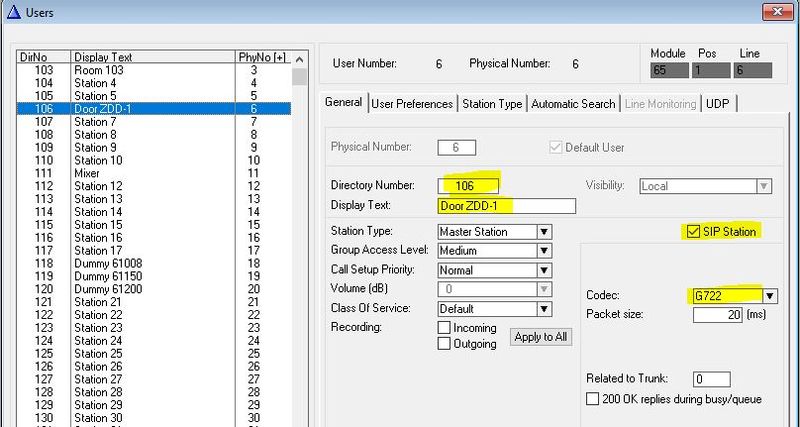Select Station 4 row in user list
Viewport: 800px width, 427px height.
click(x=154, y=83)
